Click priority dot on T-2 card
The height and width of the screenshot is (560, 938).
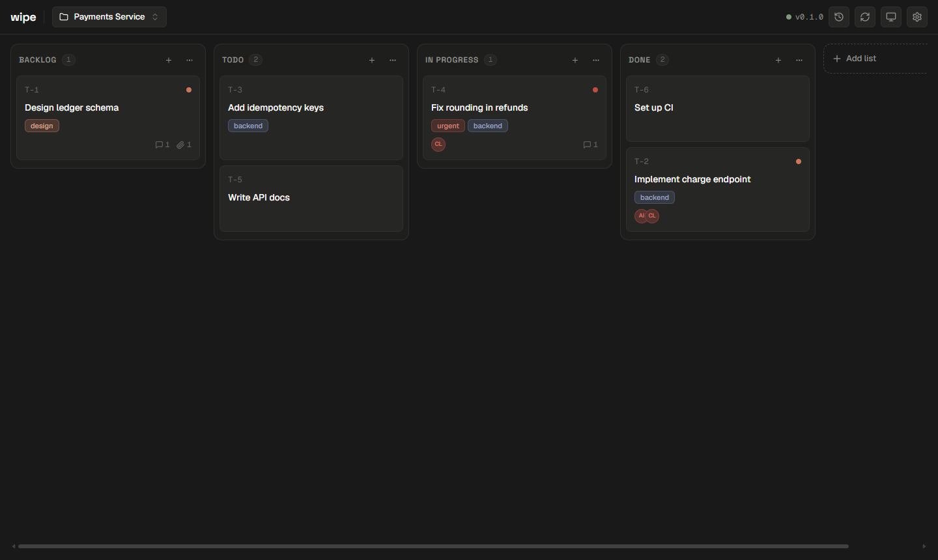[799, 161]
